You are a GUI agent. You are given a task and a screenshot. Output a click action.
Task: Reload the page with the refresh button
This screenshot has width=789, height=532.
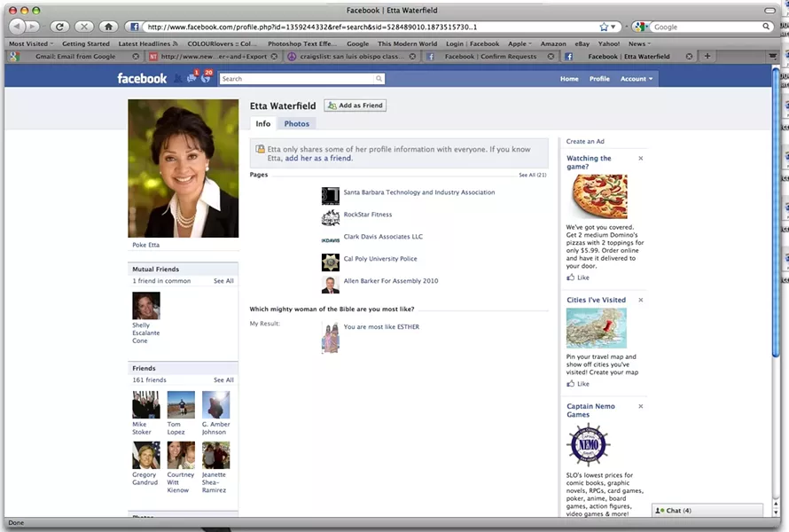(x=59, y=27)
